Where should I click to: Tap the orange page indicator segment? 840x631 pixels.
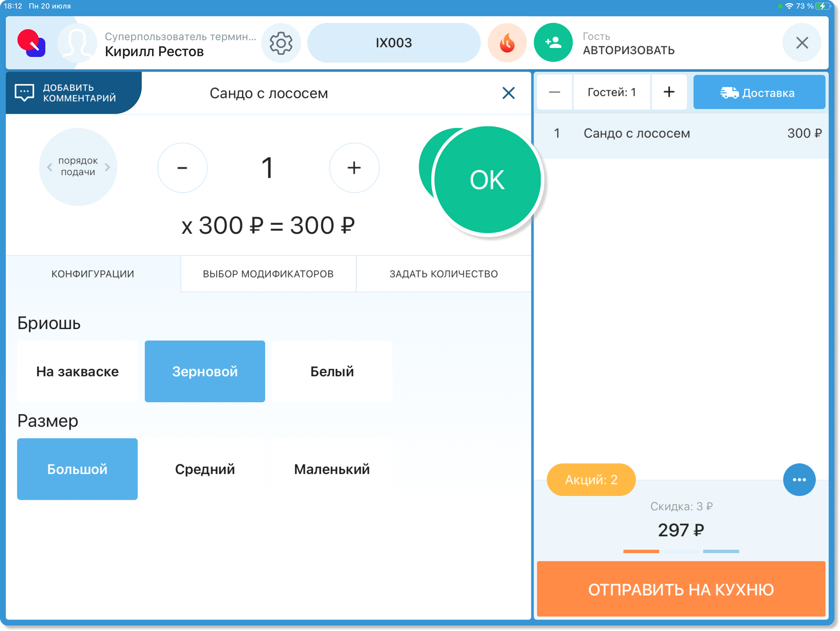click(x=641, y=551)
